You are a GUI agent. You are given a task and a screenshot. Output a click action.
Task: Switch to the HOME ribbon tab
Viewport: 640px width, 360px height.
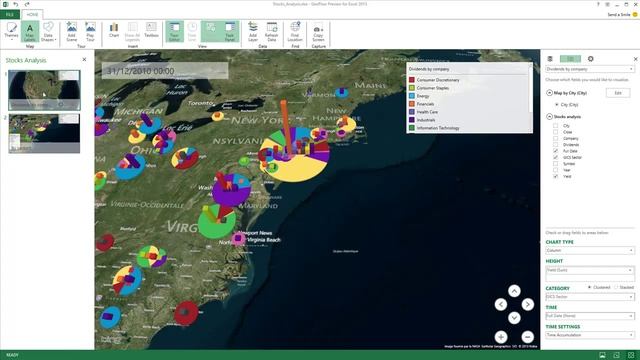[32, 14]
